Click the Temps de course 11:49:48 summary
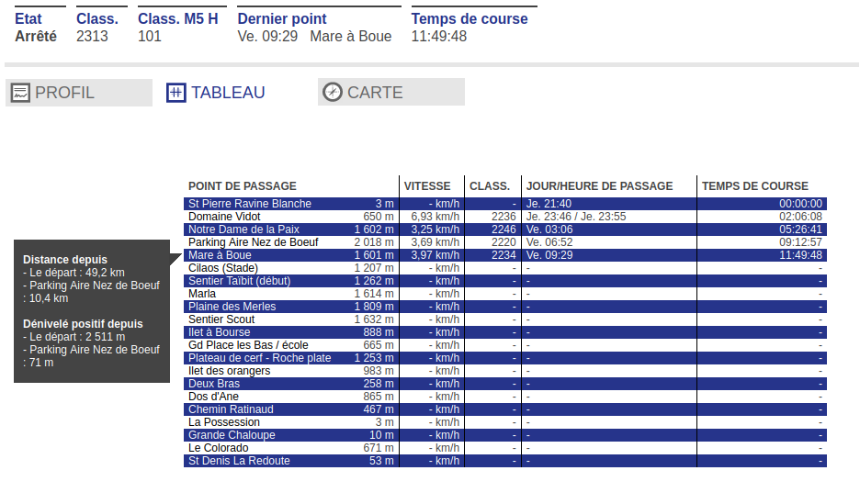Image resolution: width=860 pixels, height=504 pixels. [439, 36]
